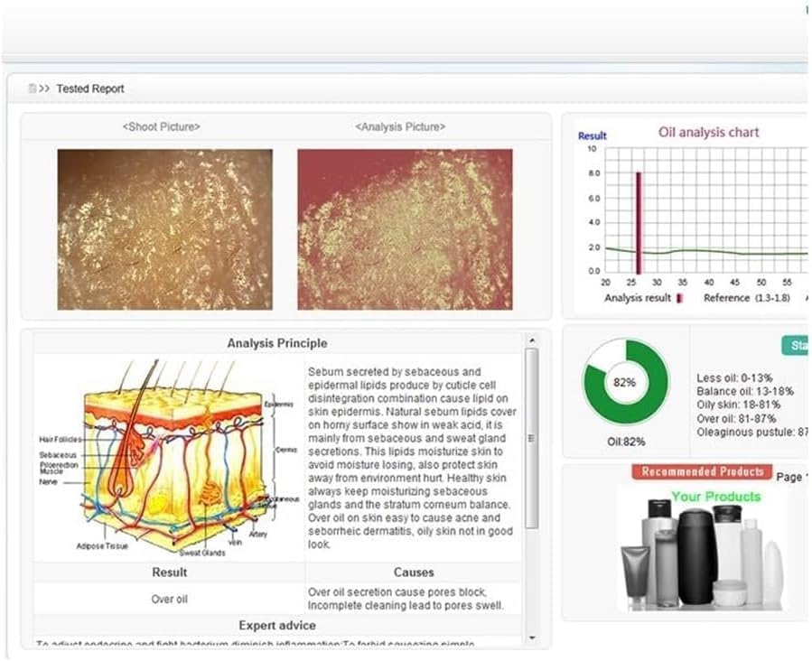Open the red Analysis Picture image
Viewport: 812px width, 661px height.
405,229
